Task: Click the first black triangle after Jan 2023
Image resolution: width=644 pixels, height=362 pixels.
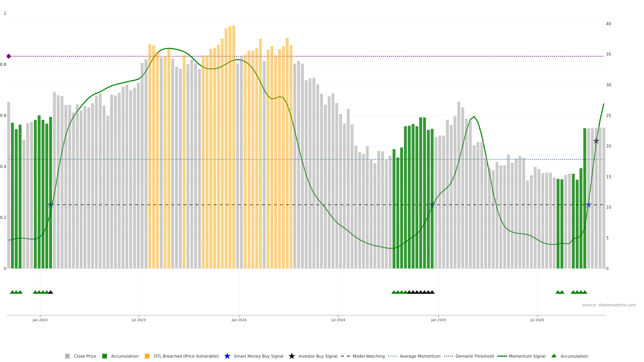Action: pos(50,292)
